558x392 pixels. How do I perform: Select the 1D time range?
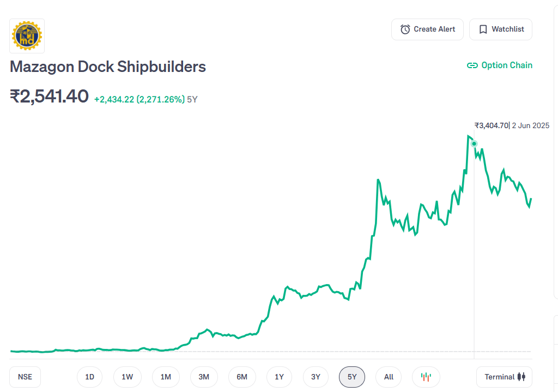89,377
